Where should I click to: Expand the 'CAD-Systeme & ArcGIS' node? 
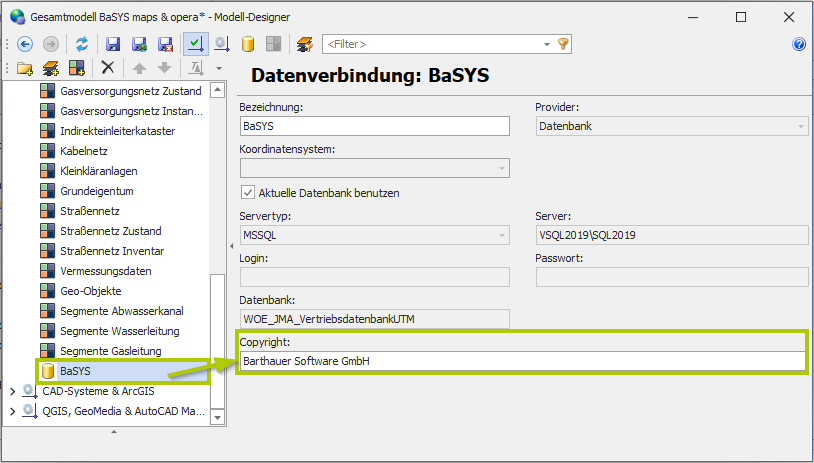[12, 391]
